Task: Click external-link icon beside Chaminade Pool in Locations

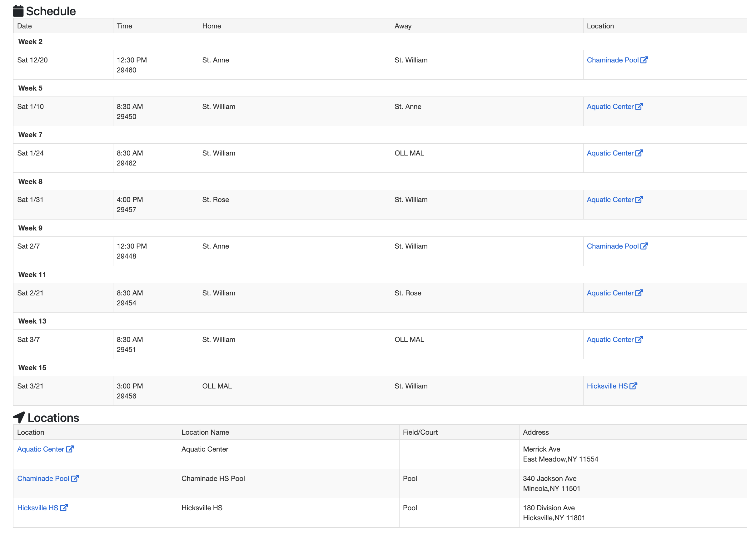Action: point(75,478)
